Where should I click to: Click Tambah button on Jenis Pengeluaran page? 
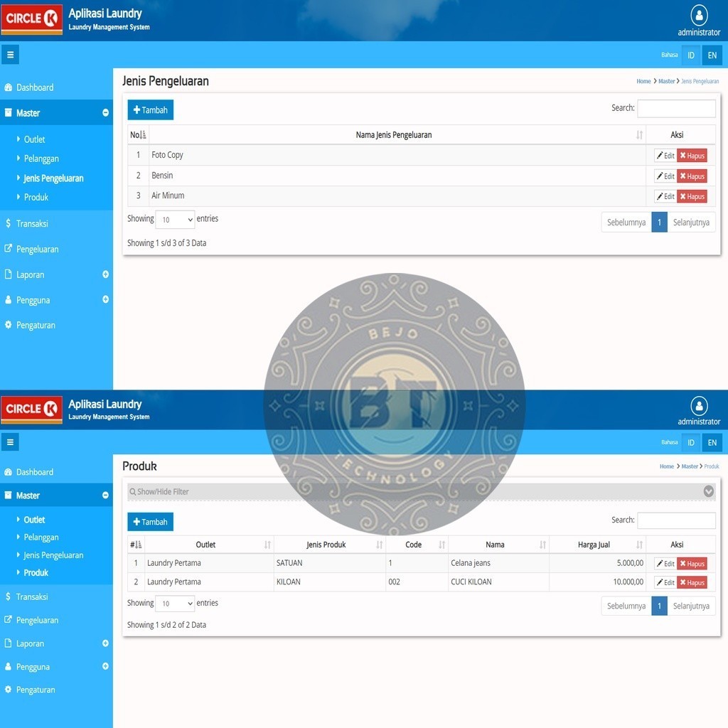[x=151, y=110]
